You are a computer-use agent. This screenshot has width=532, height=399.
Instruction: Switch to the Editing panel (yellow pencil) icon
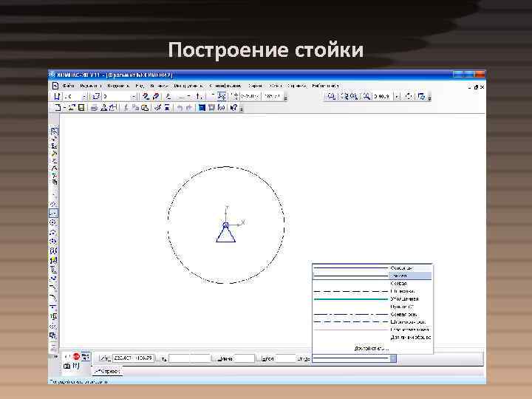pyautogui.click(x=54, y=154)
